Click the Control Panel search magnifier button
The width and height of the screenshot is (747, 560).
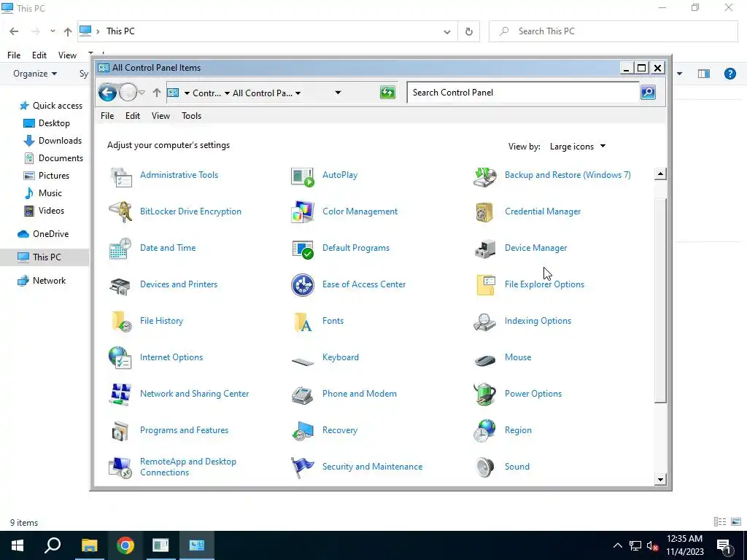tap(648, 93)
